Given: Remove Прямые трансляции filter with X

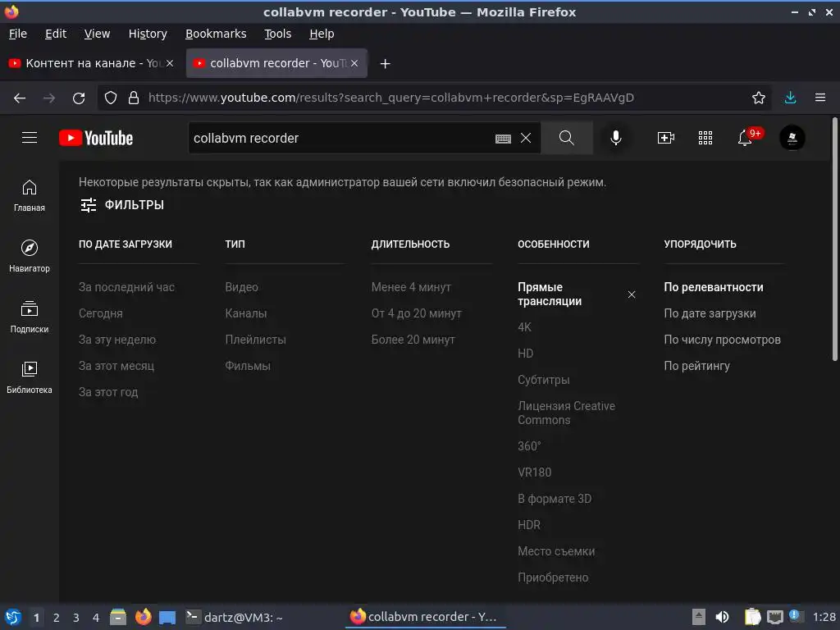Looking at the screenshot, I should [632, 294].
